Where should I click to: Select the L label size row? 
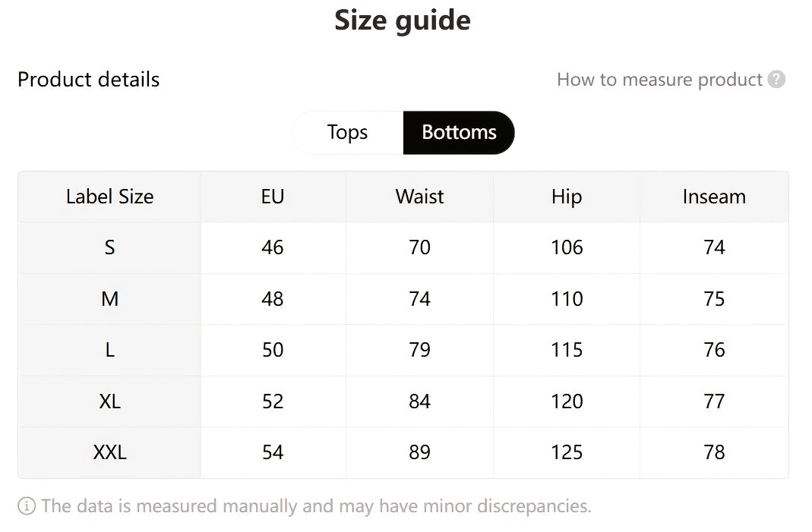click(x=109, y=350)
